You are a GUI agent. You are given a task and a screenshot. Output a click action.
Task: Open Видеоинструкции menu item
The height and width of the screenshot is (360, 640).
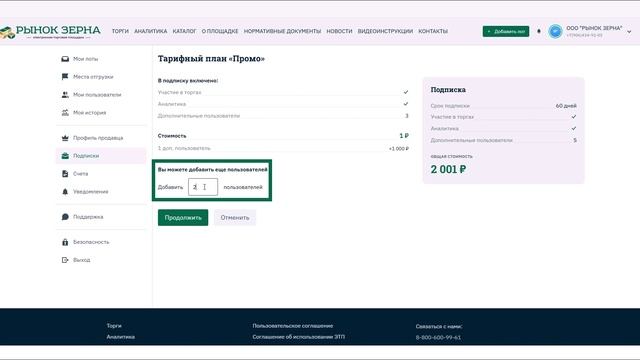pyautogui.click(x=385, y=31)
